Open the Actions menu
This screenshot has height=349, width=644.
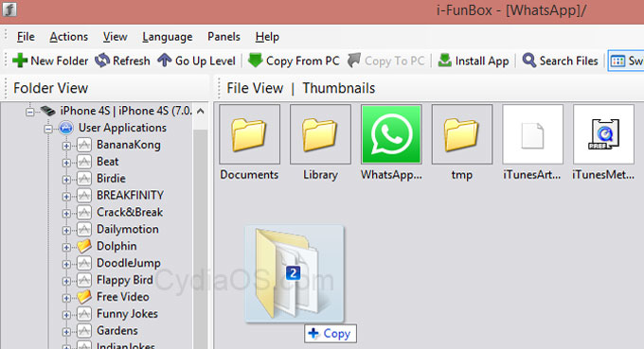[68, 37]
